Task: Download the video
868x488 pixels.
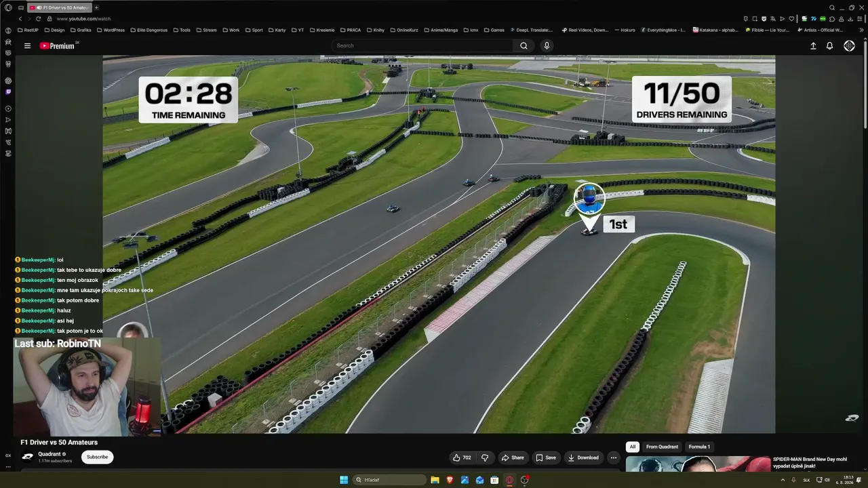Action: 583,457
